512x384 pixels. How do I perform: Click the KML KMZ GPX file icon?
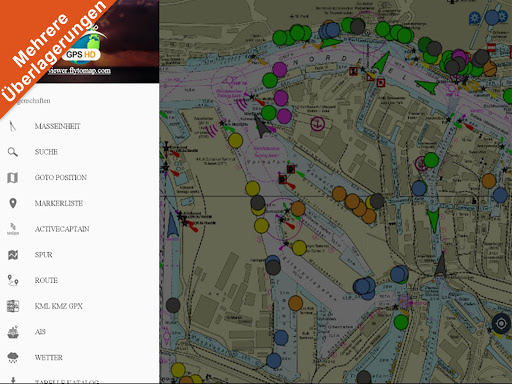[13, 306]
